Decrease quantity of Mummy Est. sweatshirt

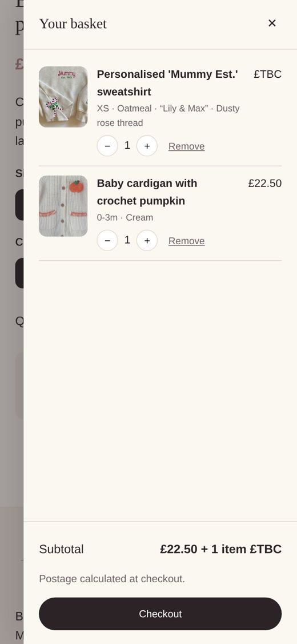pyautogui.click(x=107, y=146)
